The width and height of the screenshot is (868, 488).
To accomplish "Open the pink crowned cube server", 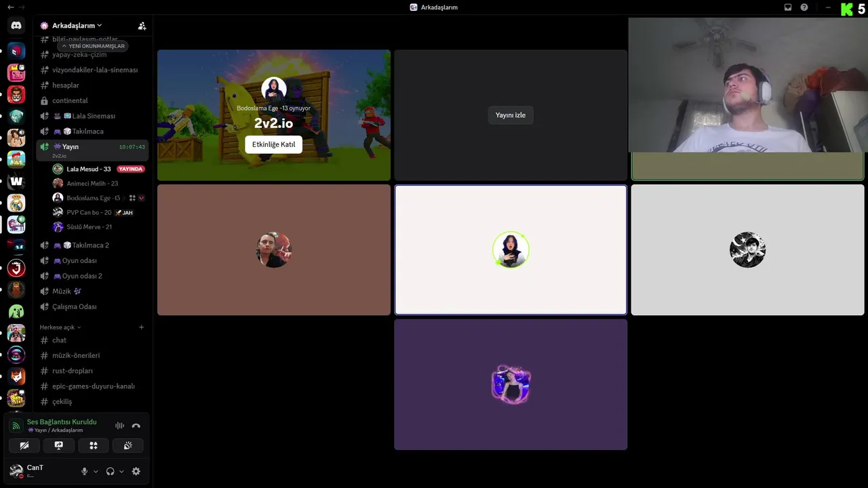I will pos(16,73).
